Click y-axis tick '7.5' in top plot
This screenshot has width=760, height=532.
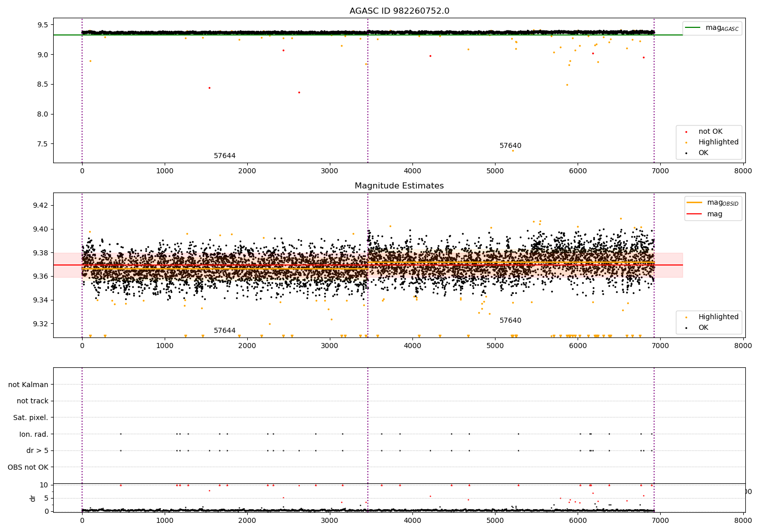tap(43, 144)
